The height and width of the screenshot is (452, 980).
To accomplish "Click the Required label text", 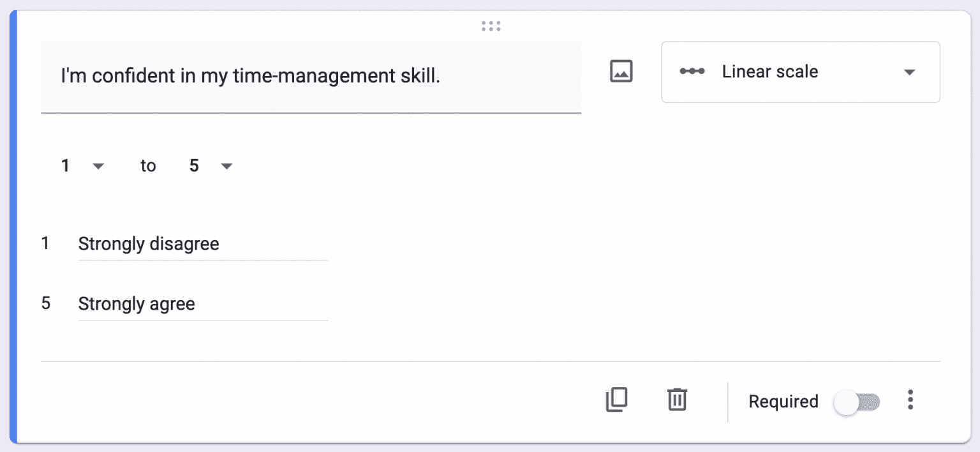I will pos(783,402).
